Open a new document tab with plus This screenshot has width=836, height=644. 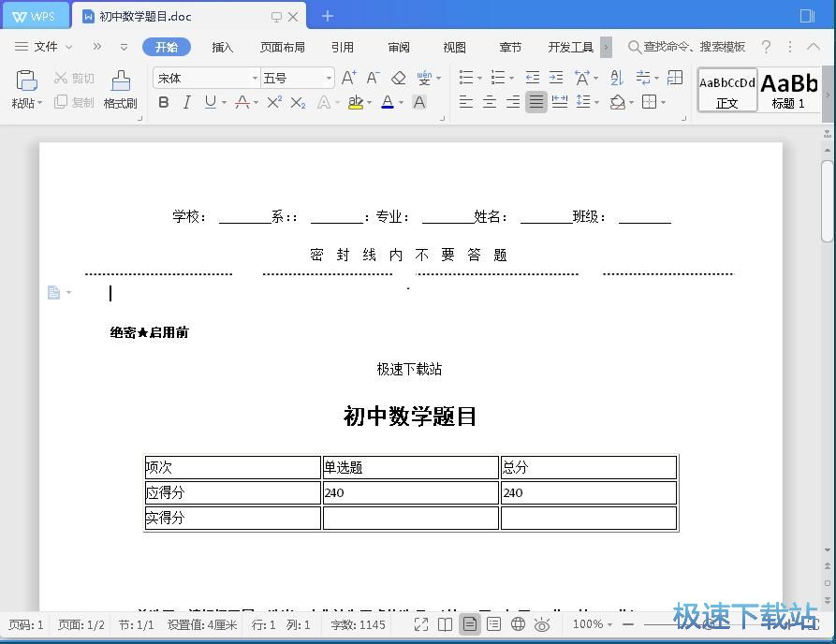click(328, 17)
